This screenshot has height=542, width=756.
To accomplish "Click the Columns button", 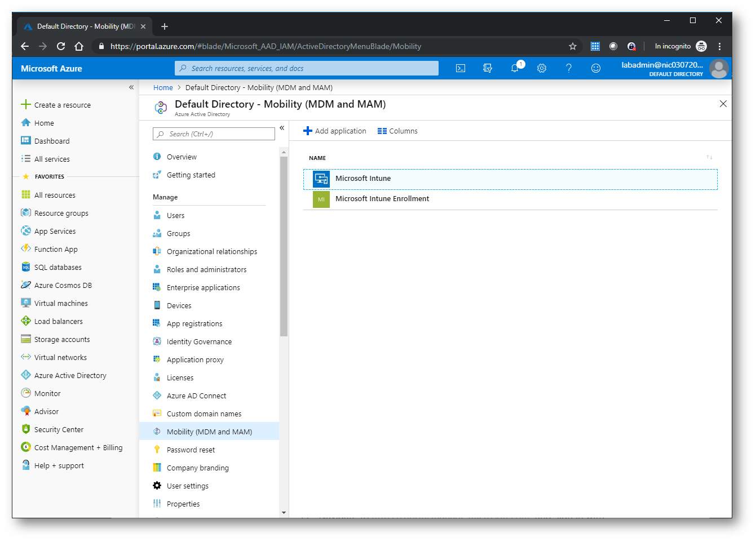I will click(397, 131).
